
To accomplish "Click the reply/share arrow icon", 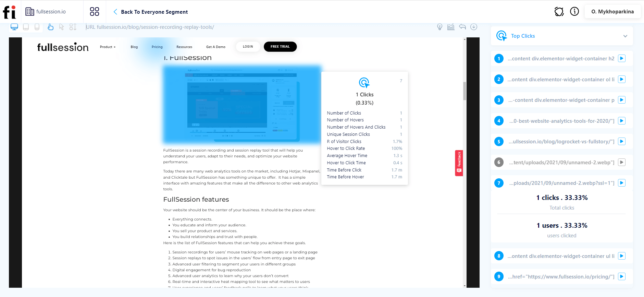I will (x=462, y=27).
